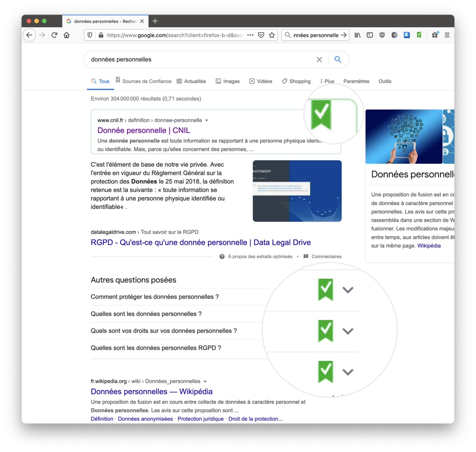Open tracking protection shield in URL bar
476x452 pixels.
(x=90, y=35)
